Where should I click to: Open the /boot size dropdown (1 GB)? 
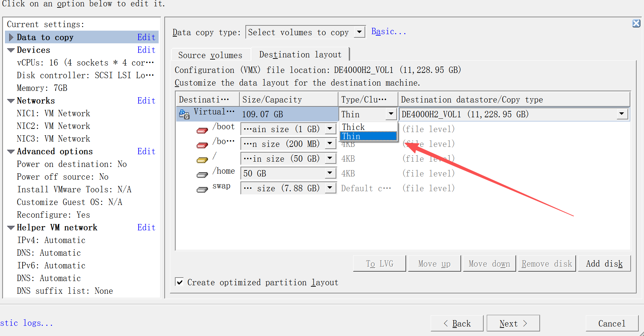coord(330,129)
